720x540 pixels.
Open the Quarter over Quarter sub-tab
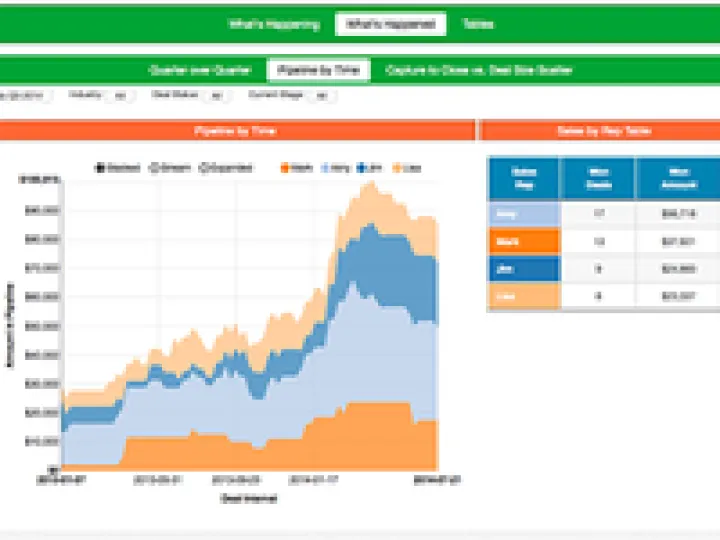coord(200,70)
